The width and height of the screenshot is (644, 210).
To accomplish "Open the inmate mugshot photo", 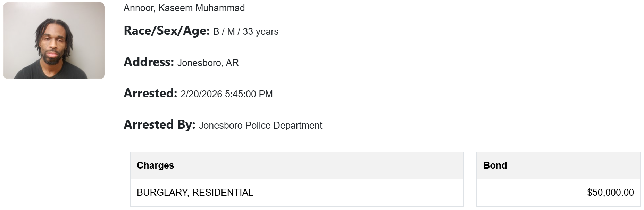I will pos(54,41).
